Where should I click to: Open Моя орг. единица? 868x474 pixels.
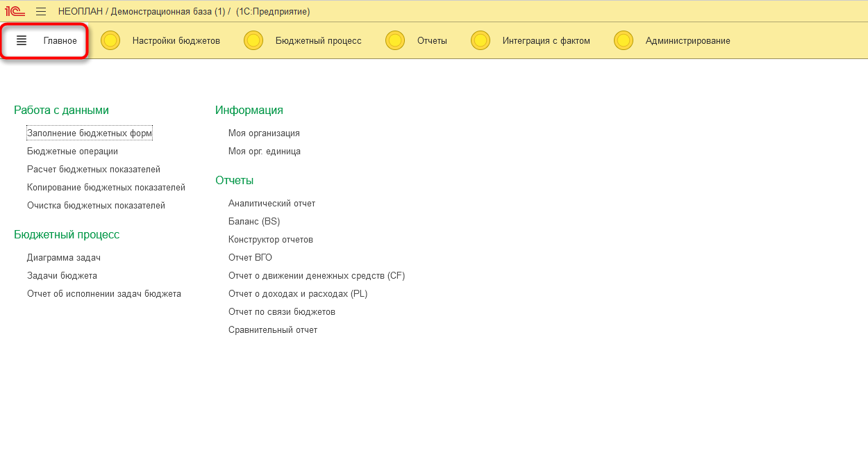click(265, 151)
